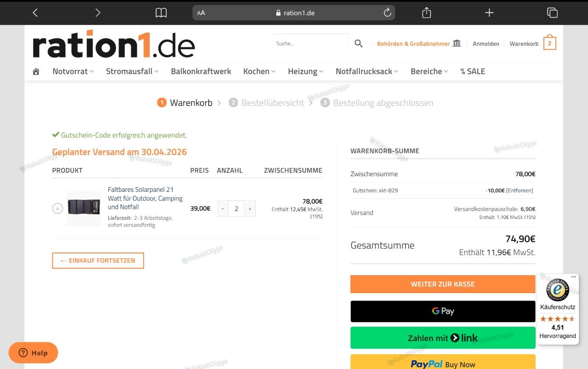Click Einkauf fortsetzen button

[x=98, y=260]
